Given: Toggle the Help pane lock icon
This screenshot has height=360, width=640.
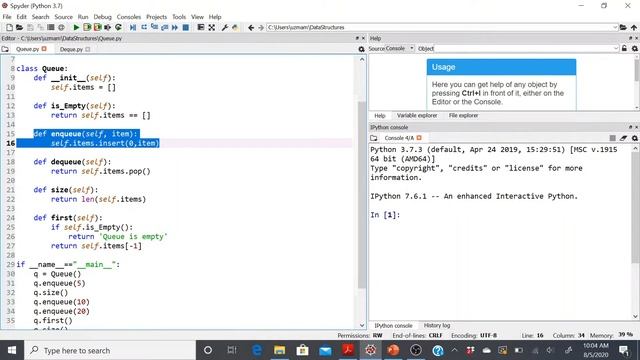Looking at the screenshot, I should [x=624, y=48].
